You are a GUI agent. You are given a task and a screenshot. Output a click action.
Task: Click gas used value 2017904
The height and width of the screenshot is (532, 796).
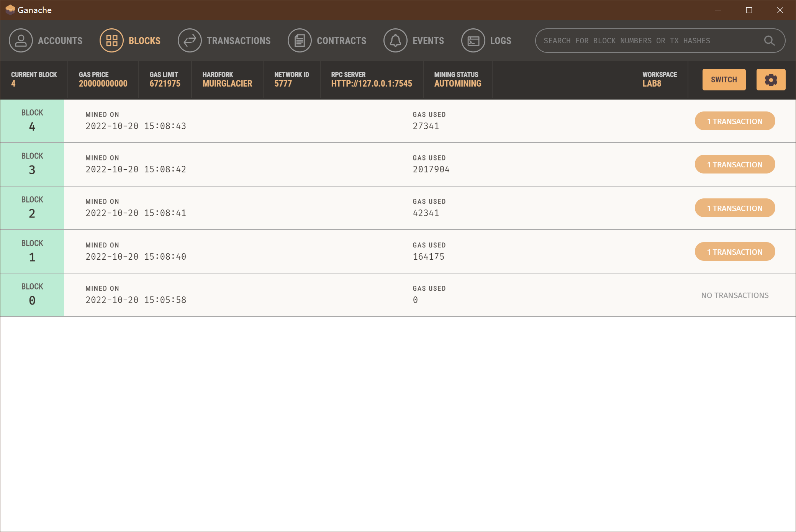431,169
